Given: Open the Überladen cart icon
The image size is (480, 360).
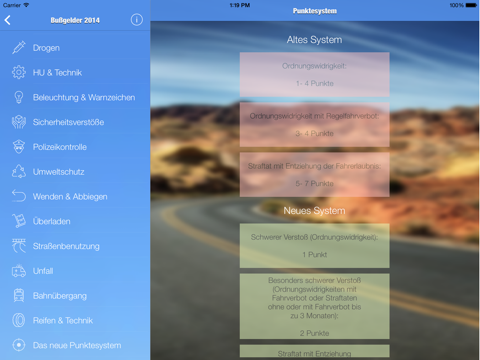Looking at the screenshot, I should click(19, 221).
